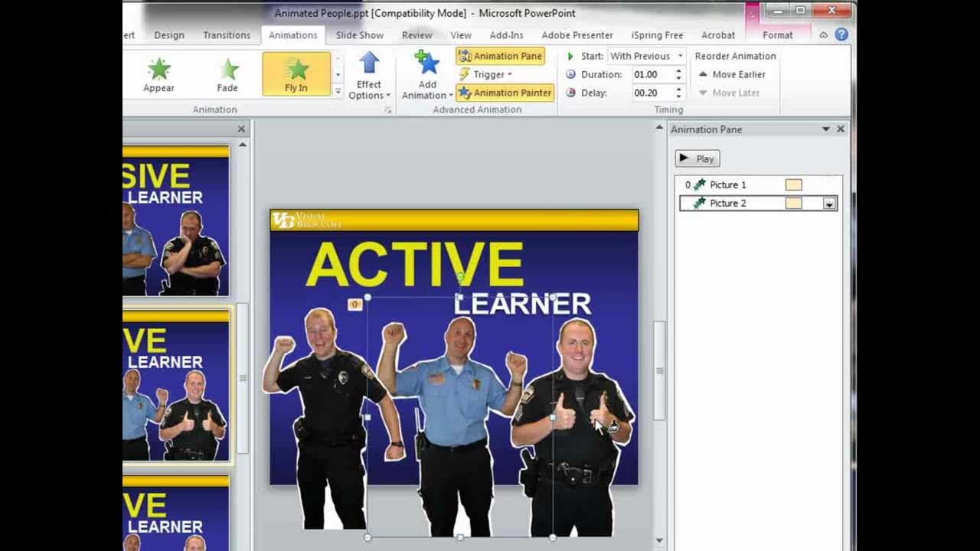This screenshot has height=551, width=980.
Task: Open the Add Animation dropdown arrow
Action: [x=451, y=96]
